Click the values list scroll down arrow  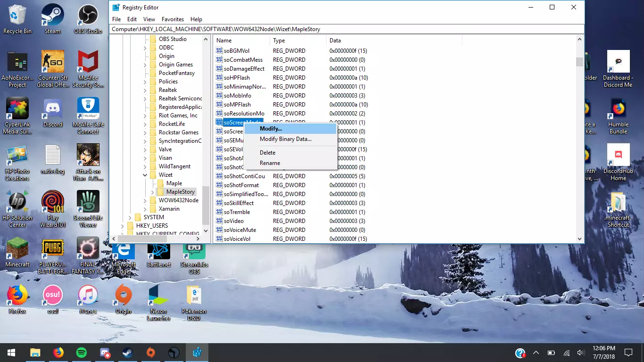pos(580,239)
